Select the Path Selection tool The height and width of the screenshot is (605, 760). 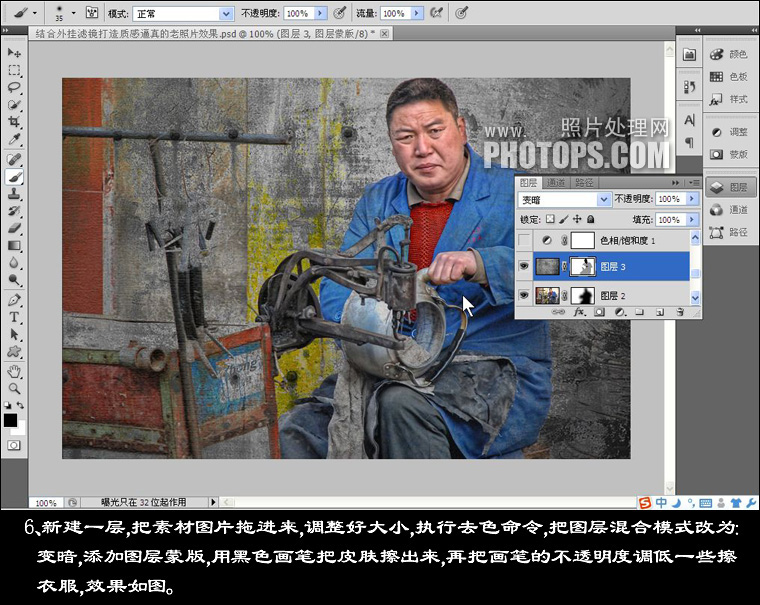tap(14, 334)
